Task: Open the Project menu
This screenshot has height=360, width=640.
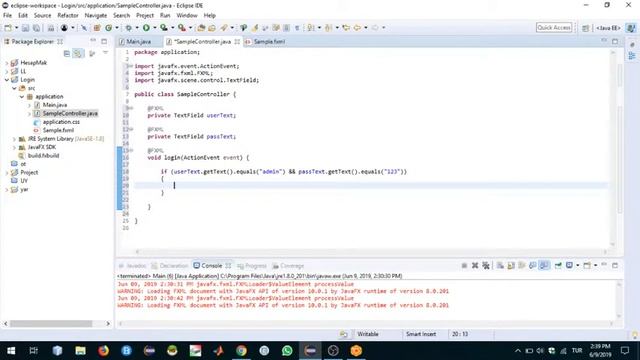Action: click(145, 16)
